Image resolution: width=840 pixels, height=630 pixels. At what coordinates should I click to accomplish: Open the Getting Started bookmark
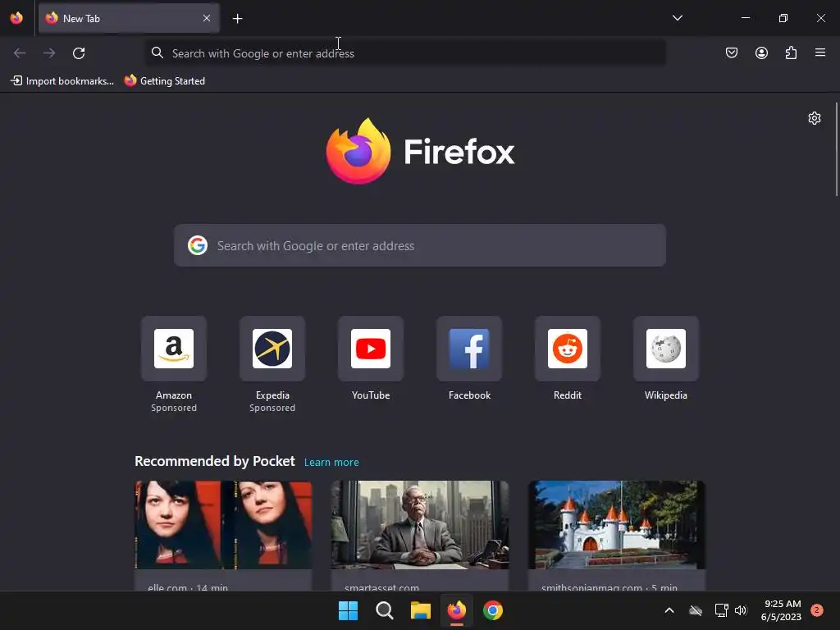click(164, 81)
